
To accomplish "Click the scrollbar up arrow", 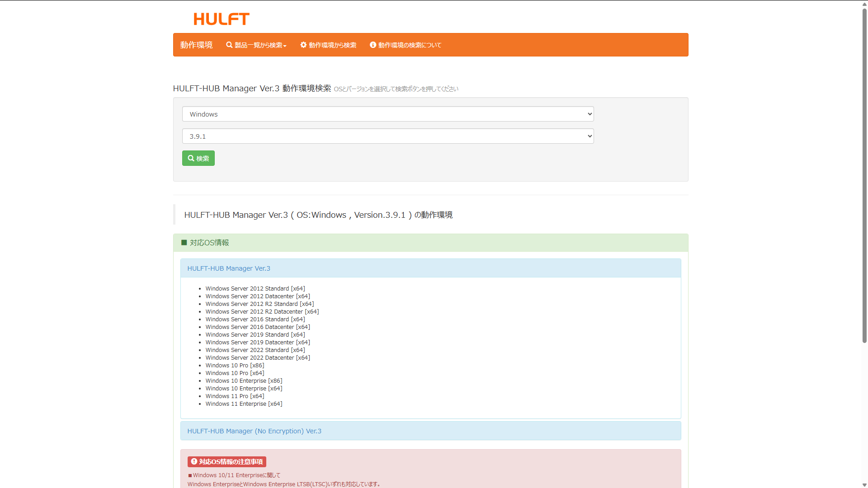I will (864, 4).
